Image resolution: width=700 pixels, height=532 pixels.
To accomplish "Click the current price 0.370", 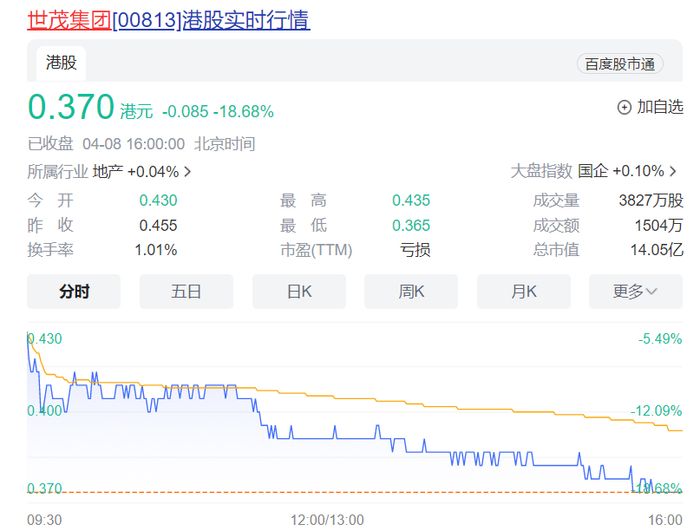I will (71, 107).
